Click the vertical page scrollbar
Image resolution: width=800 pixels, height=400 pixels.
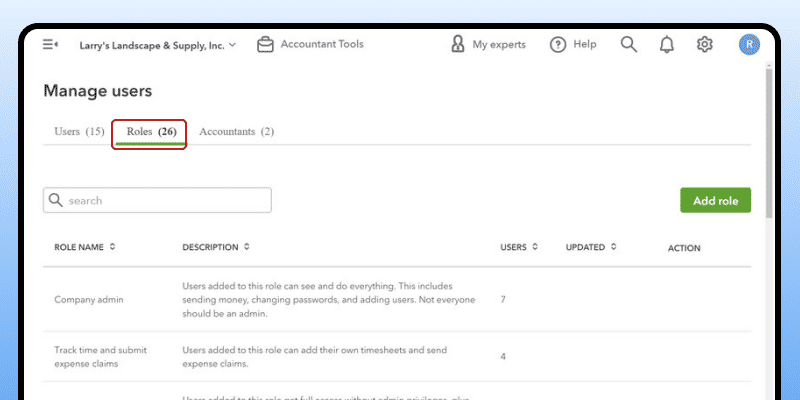[769, 143]
